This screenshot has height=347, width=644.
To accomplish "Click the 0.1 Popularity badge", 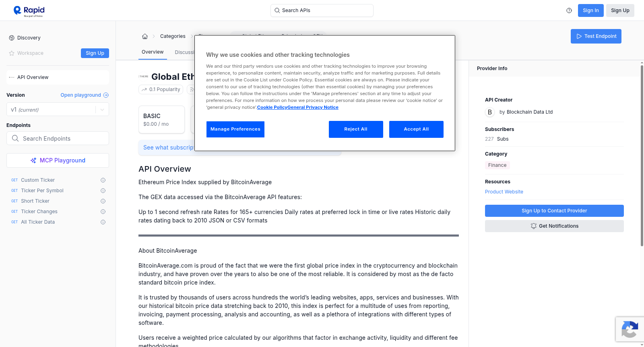I will (161, 89).
